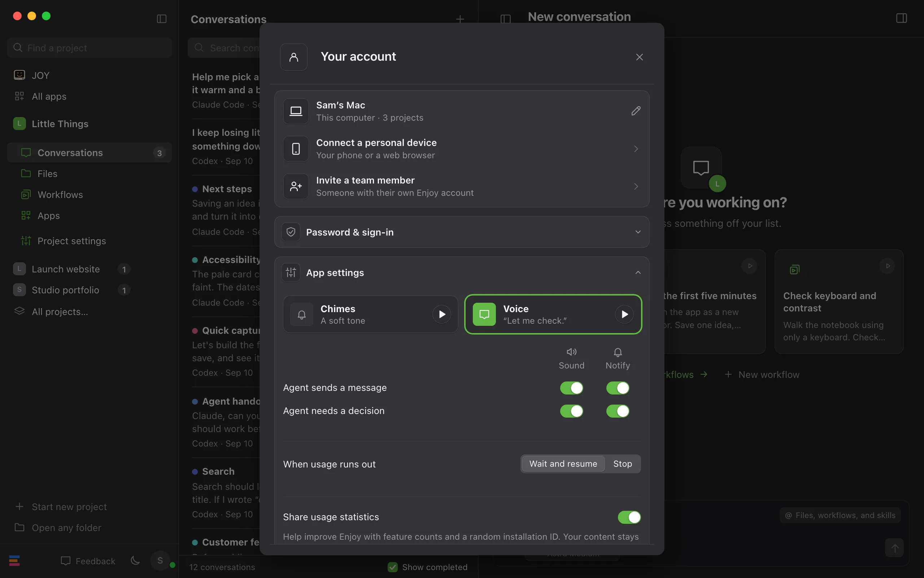Viewport: 924px width, 578px height.
Task: Select the Stop option for usage
Action: pos(622,464)
